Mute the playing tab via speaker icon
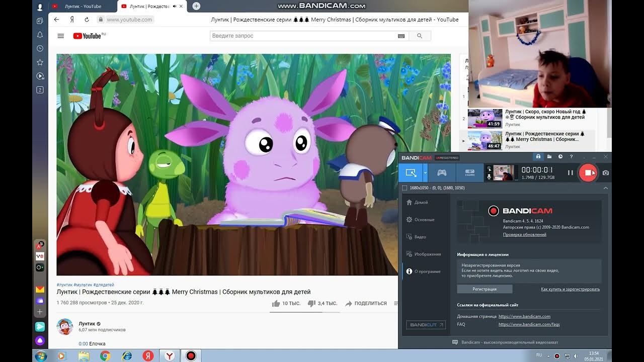 [175, 6]
